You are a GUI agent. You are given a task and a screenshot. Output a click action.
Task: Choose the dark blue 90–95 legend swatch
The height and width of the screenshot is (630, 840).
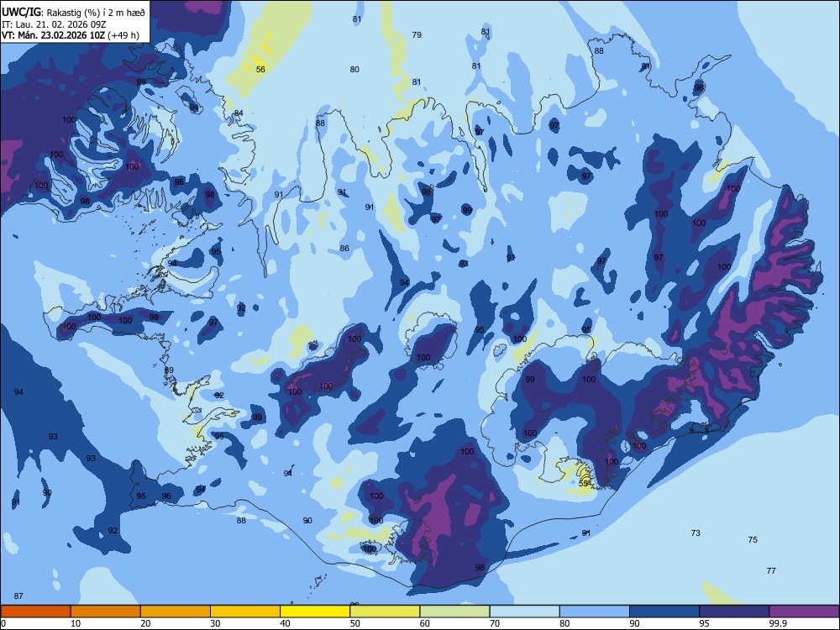(x=664, y=612)
